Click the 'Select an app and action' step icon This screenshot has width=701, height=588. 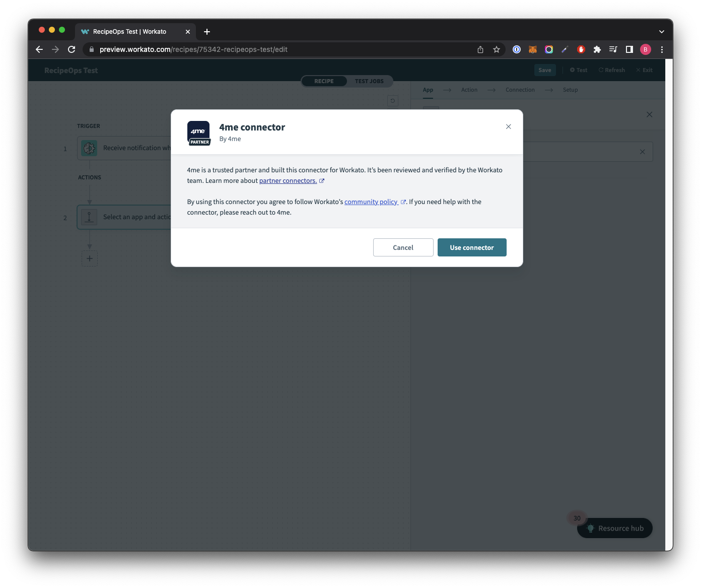(x=89, y=217)
